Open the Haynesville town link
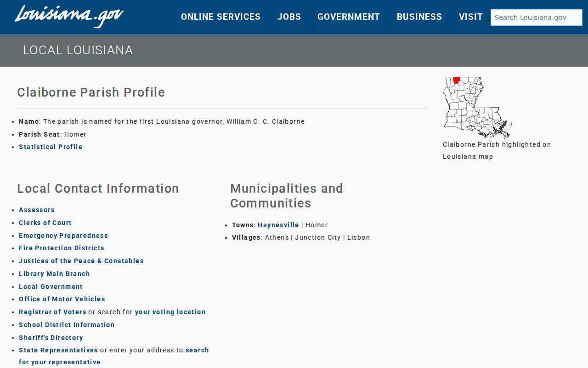Viewport: 588px width, 368px height. [278, 225]
